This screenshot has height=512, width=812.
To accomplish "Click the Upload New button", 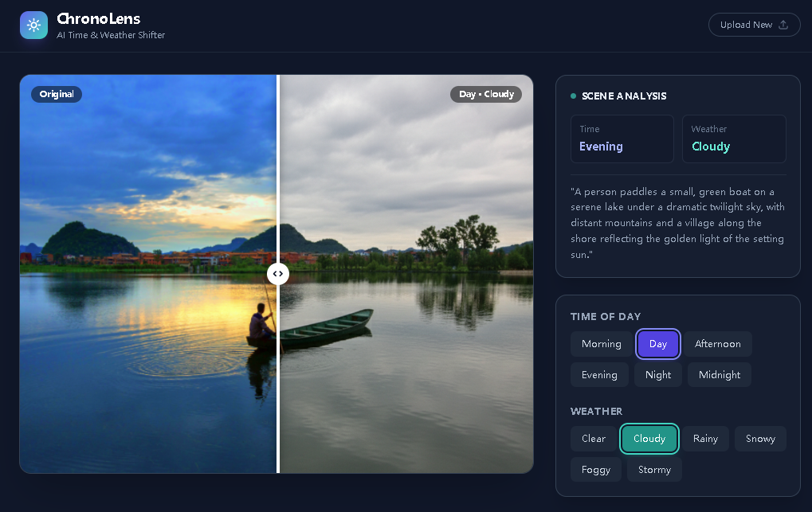I will 753,25.
